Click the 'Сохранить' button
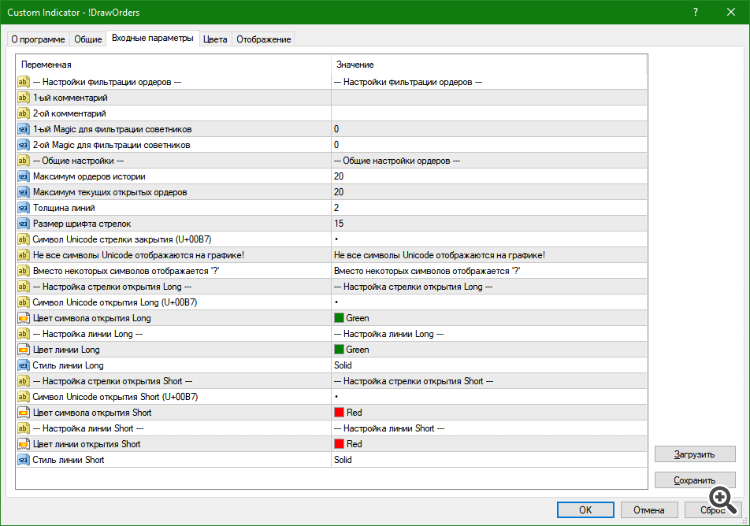The image size is (750, 526). pyautogui.click(x=695, y=480)
